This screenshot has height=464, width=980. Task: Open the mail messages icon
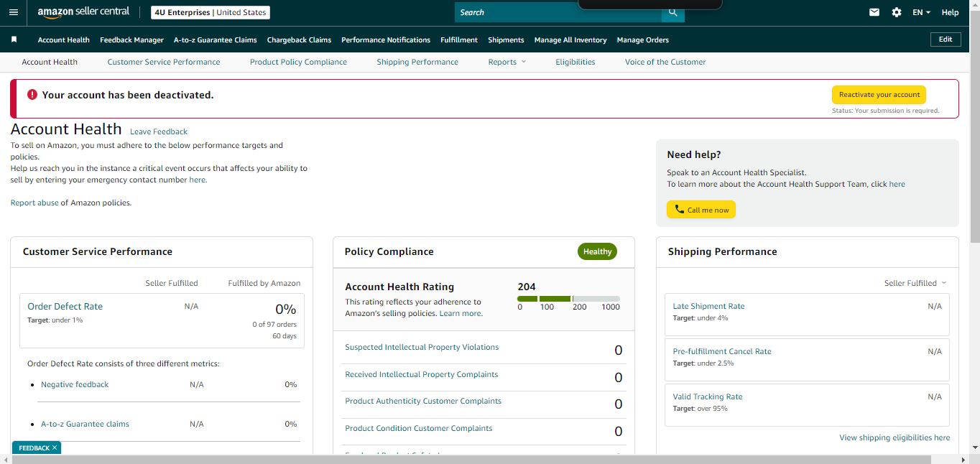[x=874, y=12]
